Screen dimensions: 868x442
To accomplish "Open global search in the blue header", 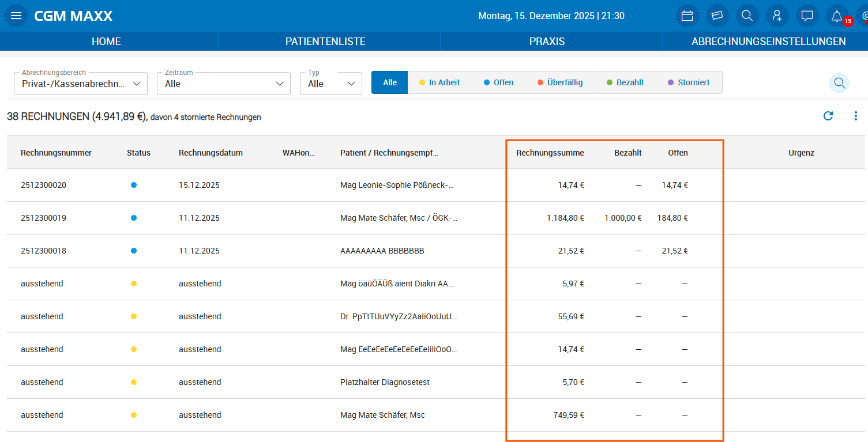I will click(x=747, y=16).
